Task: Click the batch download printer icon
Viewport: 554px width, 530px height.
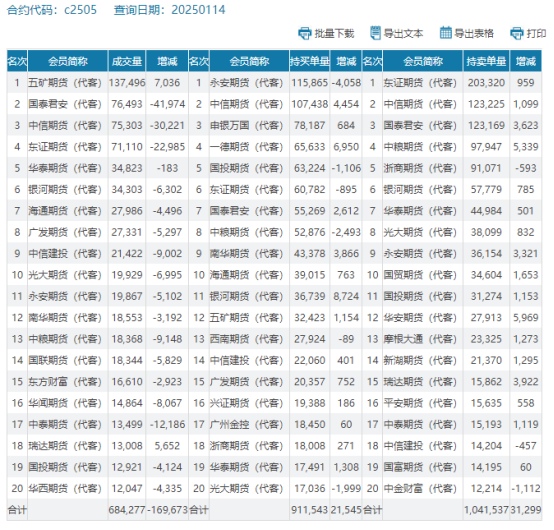Action: [305, 33]
